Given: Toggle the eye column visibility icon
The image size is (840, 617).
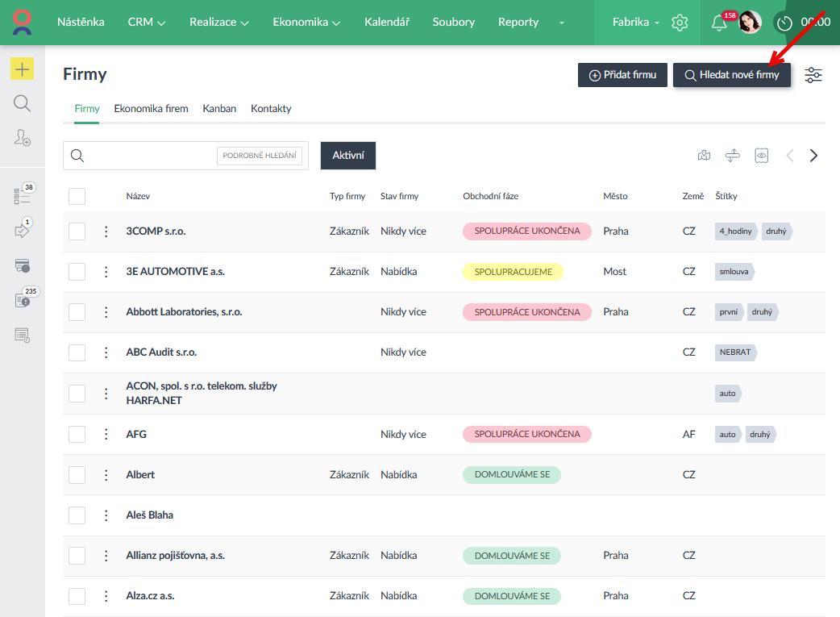Looking at the screenshot, I should click(761, 156).
